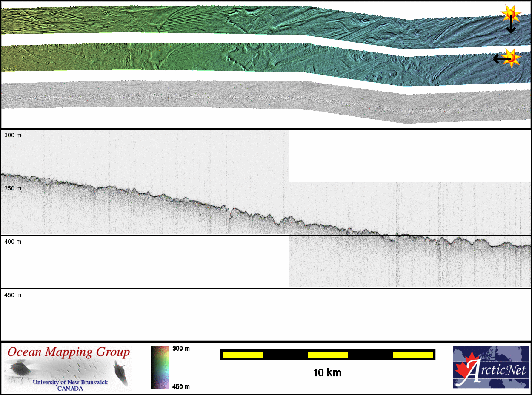Click the ArcticNet logo

click(x=491, y=367)
